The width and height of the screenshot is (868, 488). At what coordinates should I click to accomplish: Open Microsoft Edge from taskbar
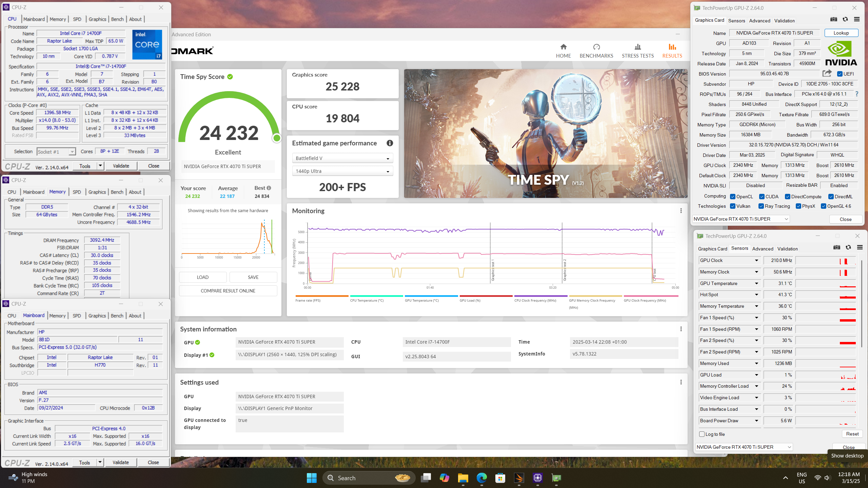click(481, 478)
